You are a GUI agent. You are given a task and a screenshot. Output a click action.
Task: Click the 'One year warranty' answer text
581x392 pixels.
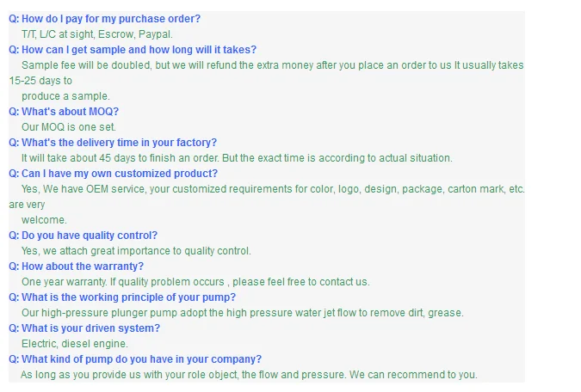(x=195, y=282)
